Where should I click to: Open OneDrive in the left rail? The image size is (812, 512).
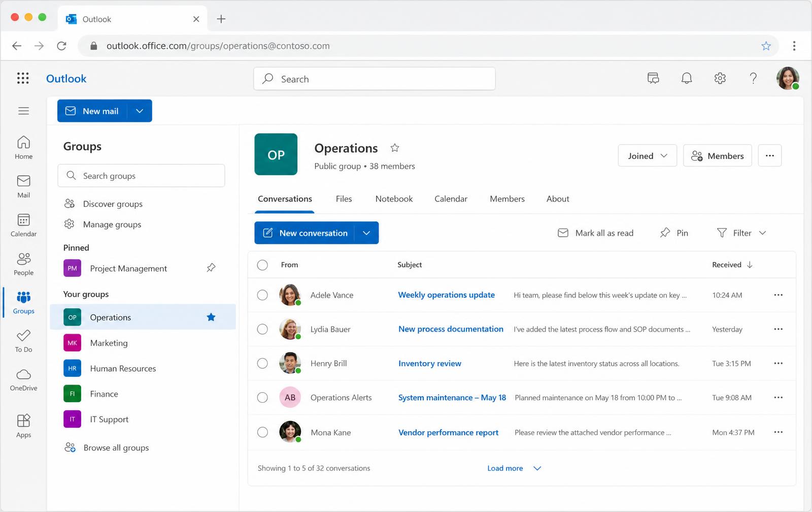(23, 380)
